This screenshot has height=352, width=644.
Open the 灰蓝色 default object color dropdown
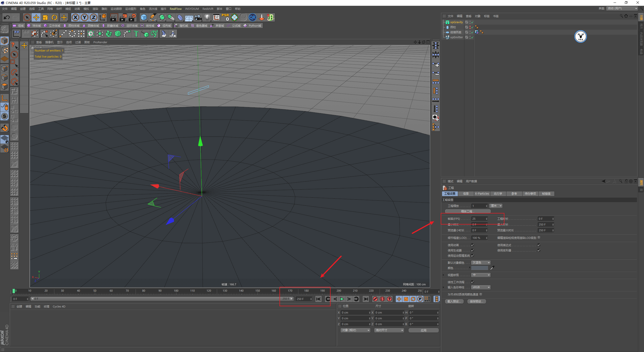[481, 262]
